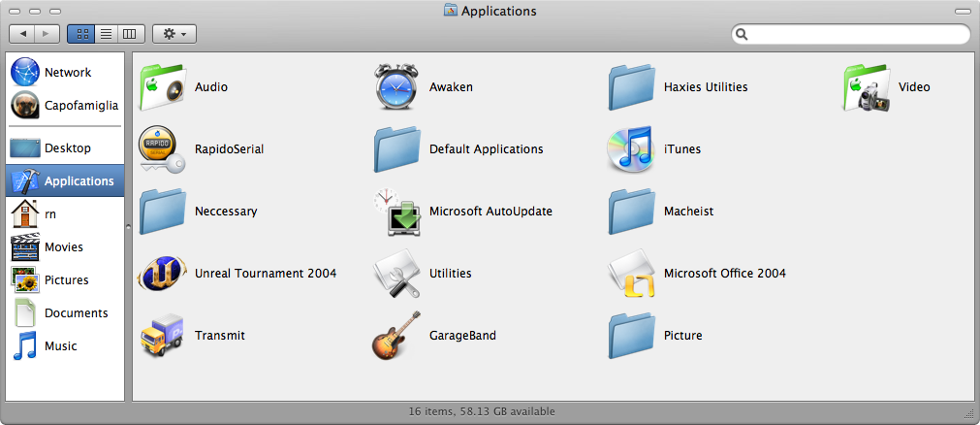Click the sidebar divider handle
The height and width of the screenshot is (425, 980).
(128, 227)
